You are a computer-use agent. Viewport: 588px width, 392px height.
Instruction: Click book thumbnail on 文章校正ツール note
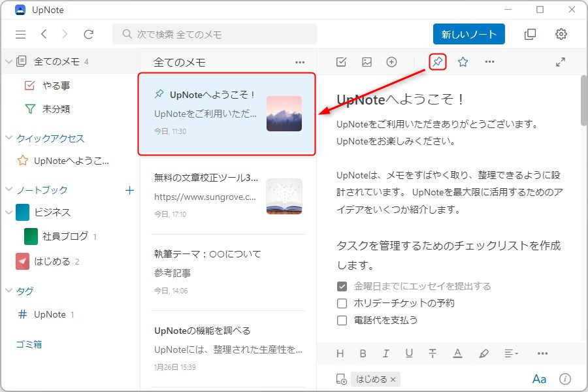(x=284, y=196)
